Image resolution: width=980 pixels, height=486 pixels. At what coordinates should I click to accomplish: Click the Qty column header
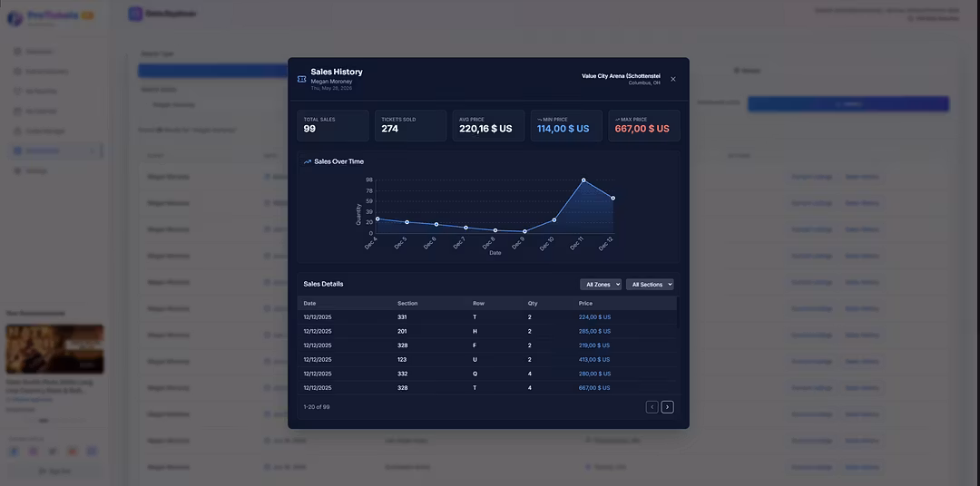click(x=533, y=303)
